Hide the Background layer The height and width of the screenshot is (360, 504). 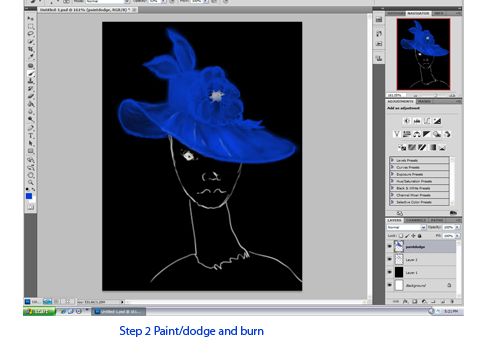[x=389, y=285]
